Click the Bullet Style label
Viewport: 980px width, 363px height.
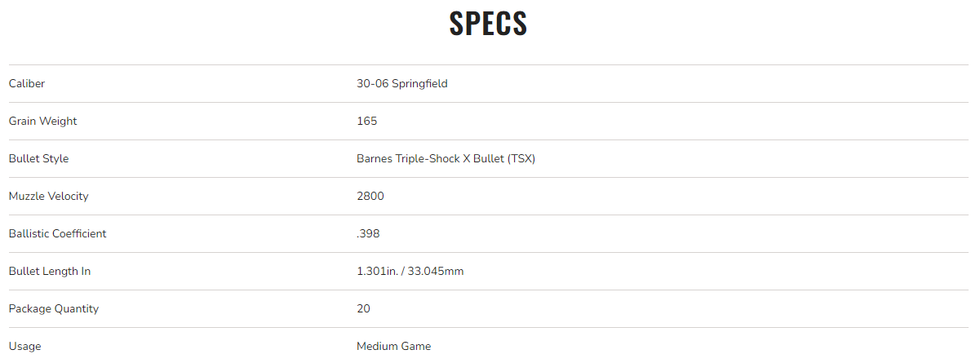point(38,158)
